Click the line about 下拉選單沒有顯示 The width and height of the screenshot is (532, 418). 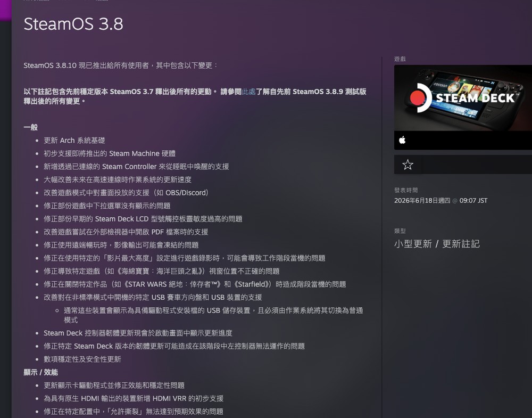tap(107, 206)
